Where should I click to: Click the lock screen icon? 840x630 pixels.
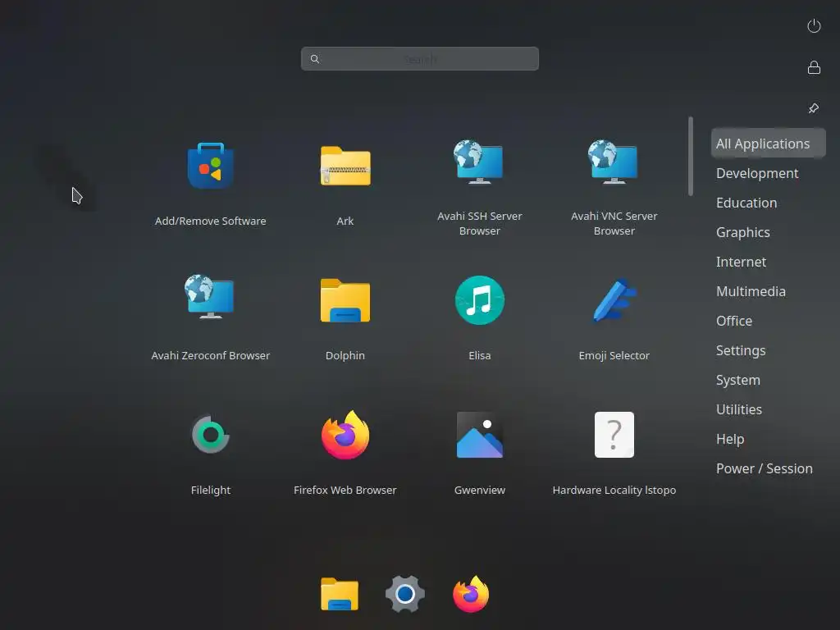click(814, 67)
